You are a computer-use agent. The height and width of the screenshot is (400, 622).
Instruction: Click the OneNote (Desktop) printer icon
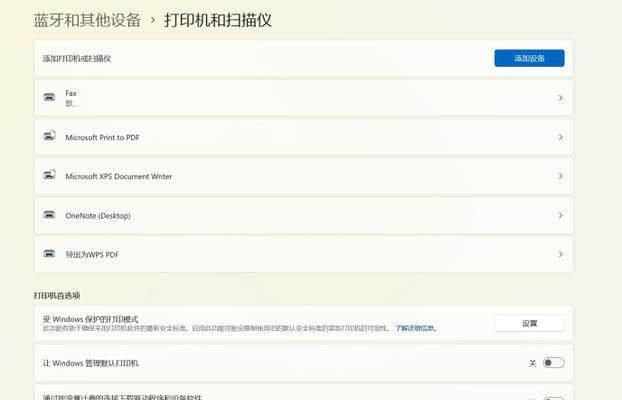[49, 215]
